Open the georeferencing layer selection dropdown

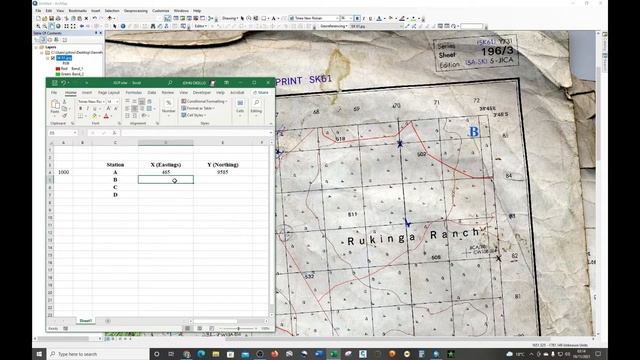pyautogui.click(x=401, y=26)
